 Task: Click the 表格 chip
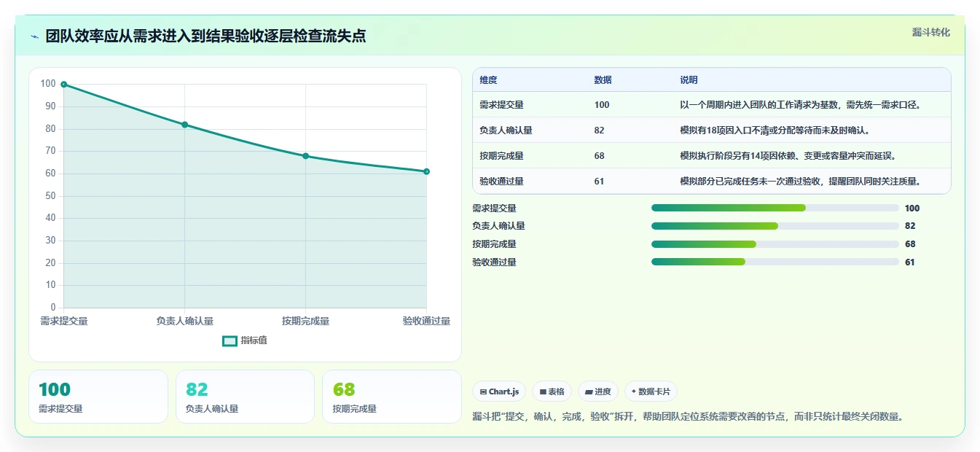(552, 391)
